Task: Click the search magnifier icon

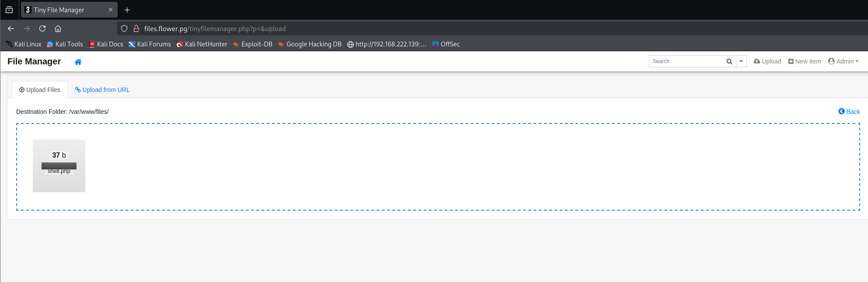Action: coord(729,61)
